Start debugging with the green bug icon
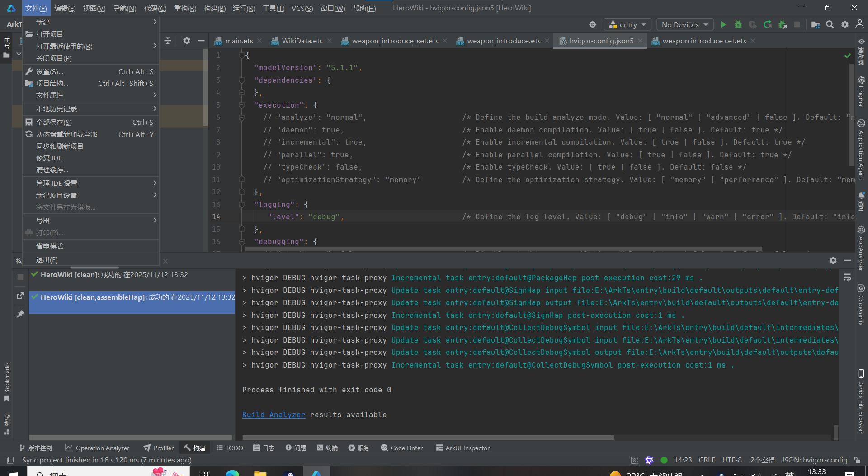 pos(738,24)
